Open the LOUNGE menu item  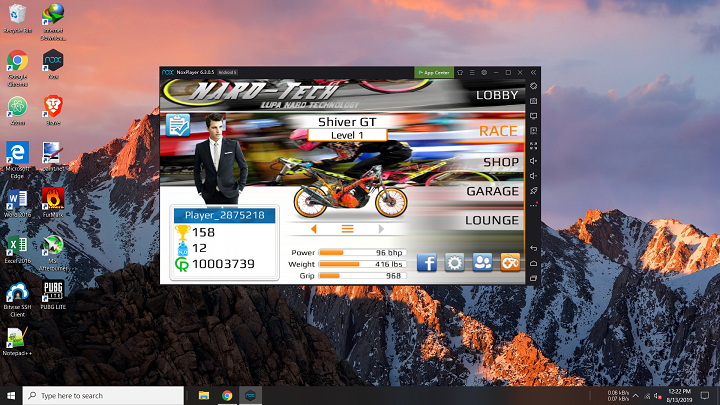492,220
